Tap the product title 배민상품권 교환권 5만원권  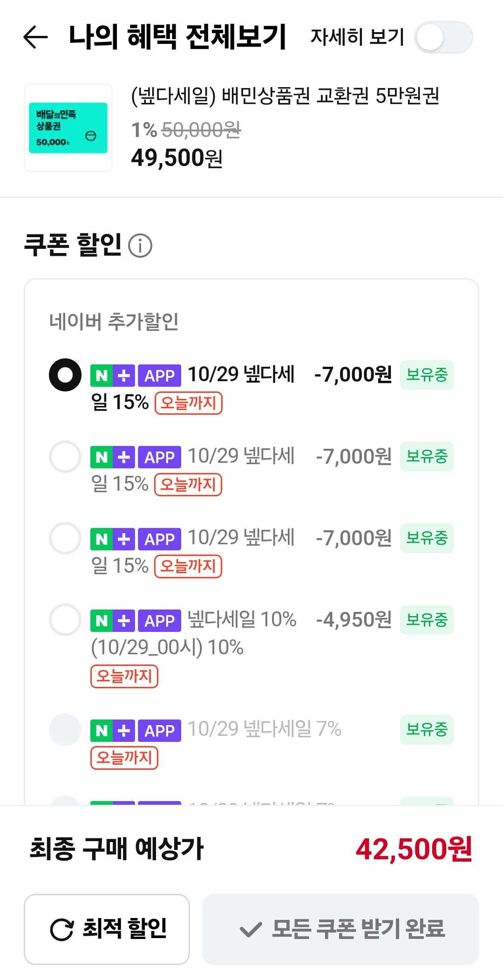coord(285,96)
